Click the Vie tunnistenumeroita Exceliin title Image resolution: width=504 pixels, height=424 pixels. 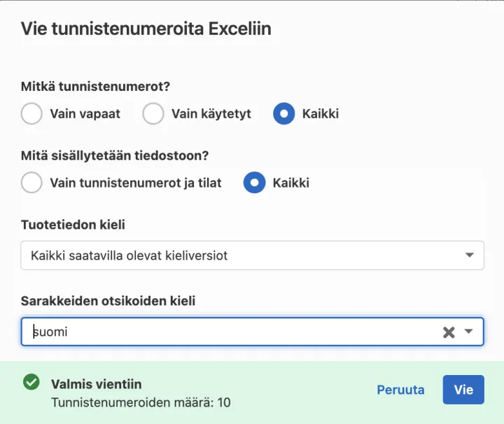(146, 29)
